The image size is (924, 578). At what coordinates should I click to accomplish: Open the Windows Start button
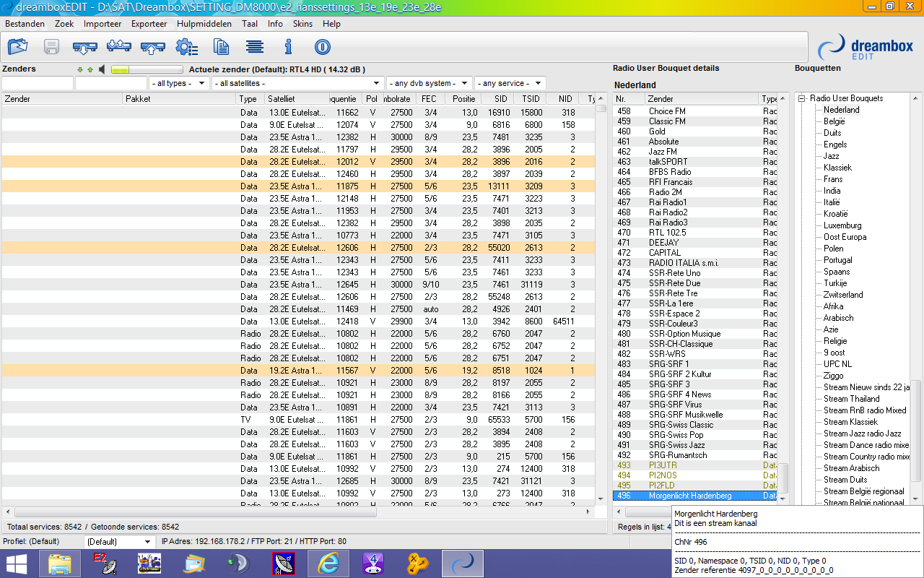17,564
